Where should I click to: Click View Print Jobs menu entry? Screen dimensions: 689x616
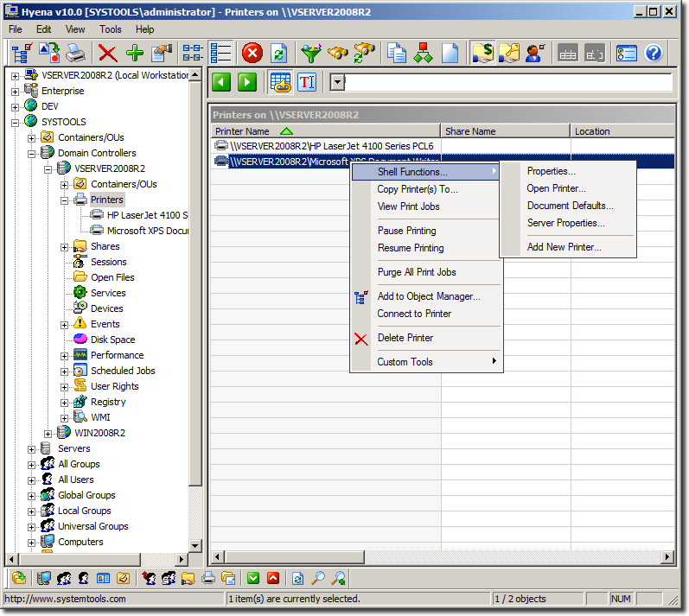(408, 206)
